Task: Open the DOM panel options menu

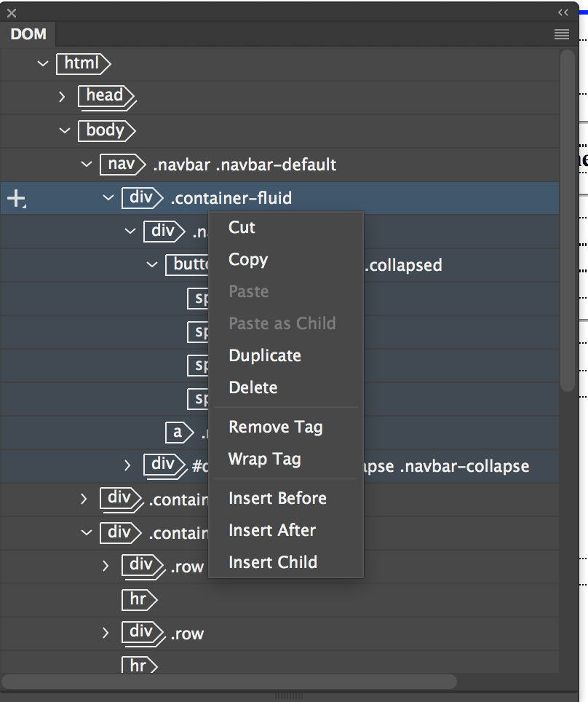Action: click(561, 33)
